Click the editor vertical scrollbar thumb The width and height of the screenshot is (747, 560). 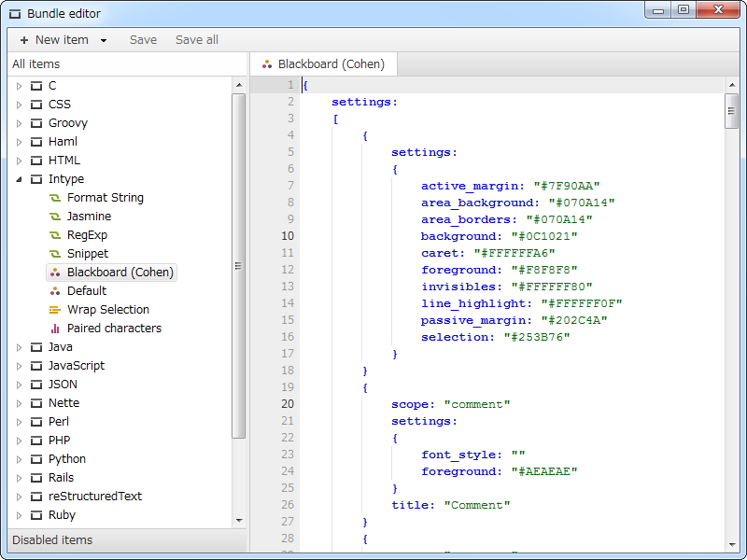coord(731,111)
